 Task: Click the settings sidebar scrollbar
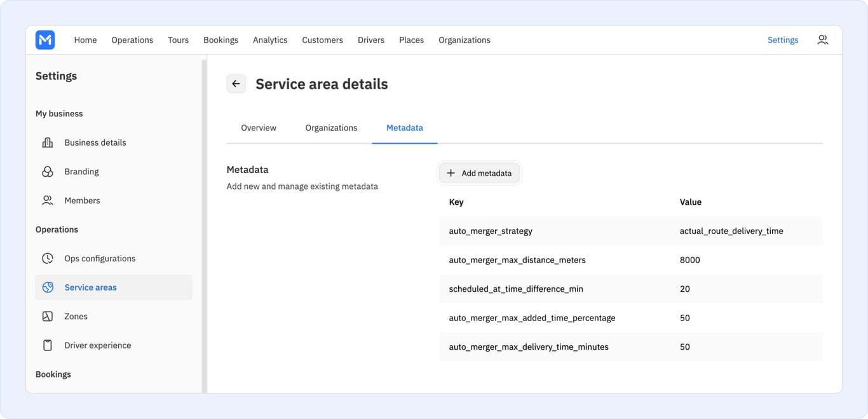pyautogui.click(x=204, y=226)
